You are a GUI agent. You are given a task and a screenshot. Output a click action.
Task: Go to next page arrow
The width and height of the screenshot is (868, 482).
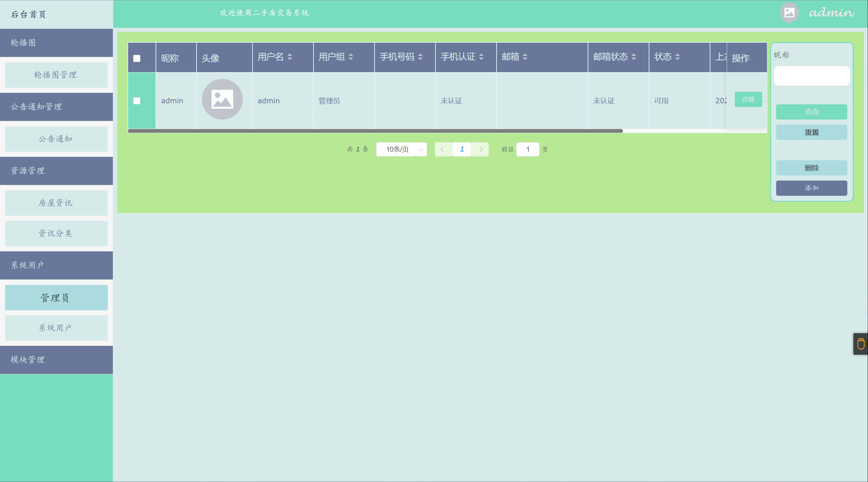pyautogui.click(x=481, y=149)
